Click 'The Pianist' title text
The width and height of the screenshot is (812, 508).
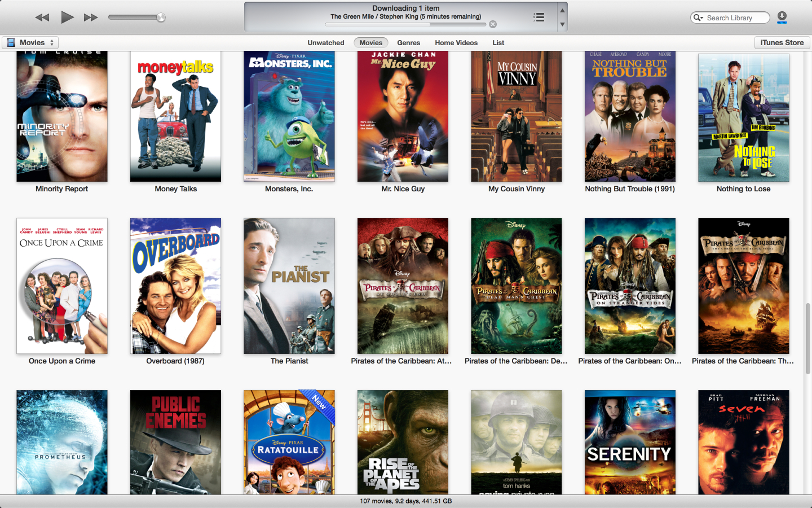coord(289,361)
